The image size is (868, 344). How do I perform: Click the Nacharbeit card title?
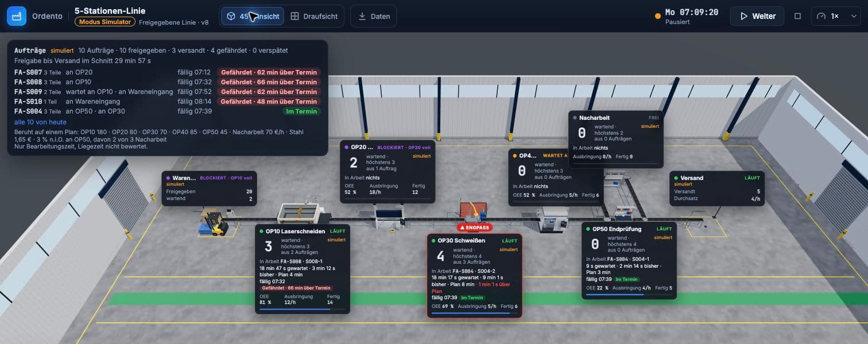tap(594, 118)
